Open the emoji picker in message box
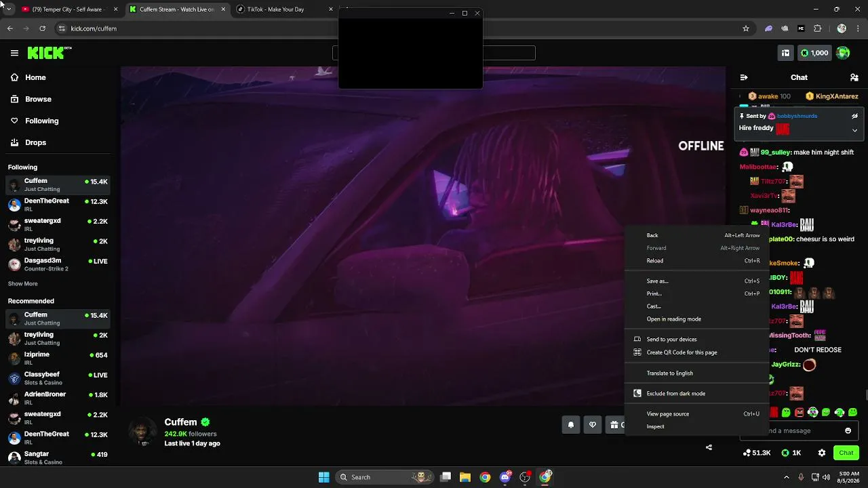The width and height of the screenshot is (868, 488). coord(848,430)
